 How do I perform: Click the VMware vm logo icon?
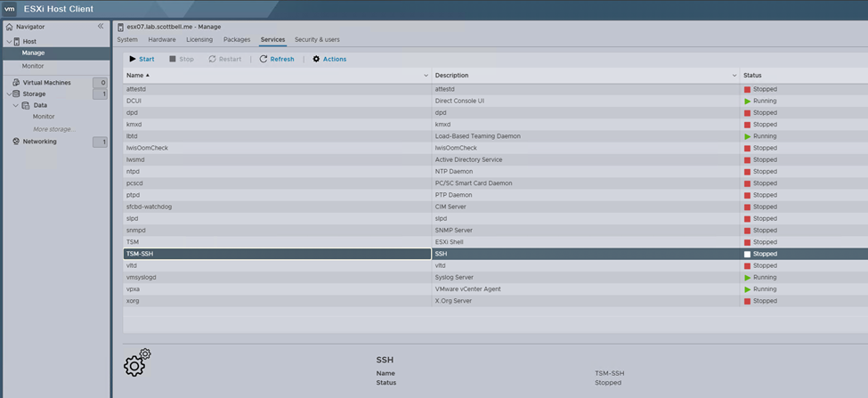(x=10, y=9)
